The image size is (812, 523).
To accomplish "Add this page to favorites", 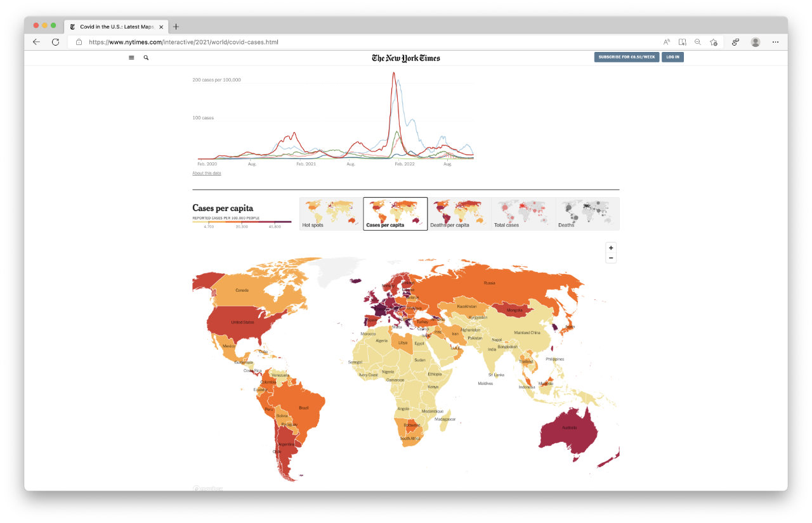I will [x=714, y=42].
